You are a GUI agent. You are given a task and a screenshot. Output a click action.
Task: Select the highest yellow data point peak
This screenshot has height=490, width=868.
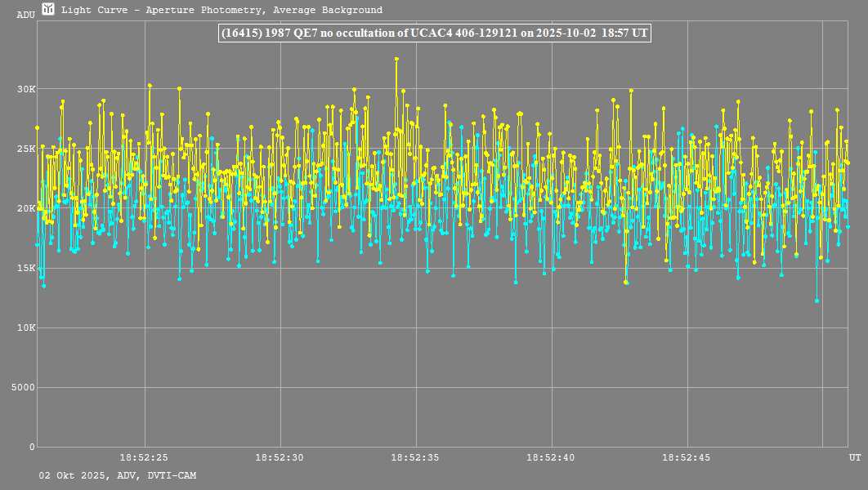[396, 59]
